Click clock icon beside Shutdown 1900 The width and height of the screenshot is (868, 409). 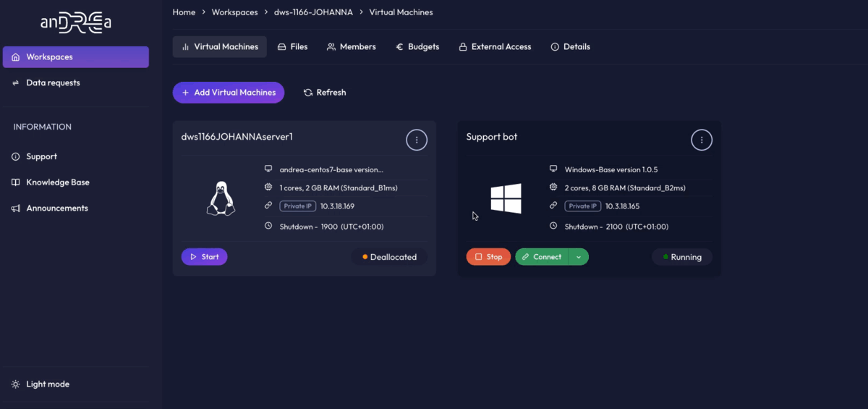point(268,226)
